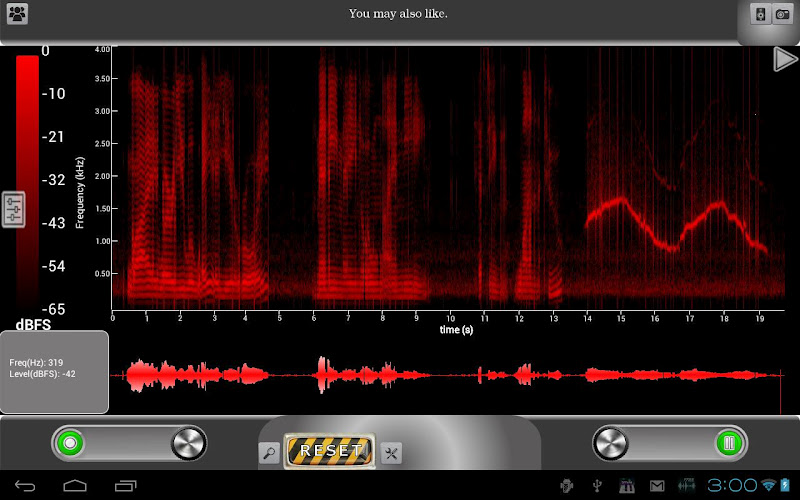Capture a screenshot with the camera icon
The image size is (800, 500).
pos(782,14)
